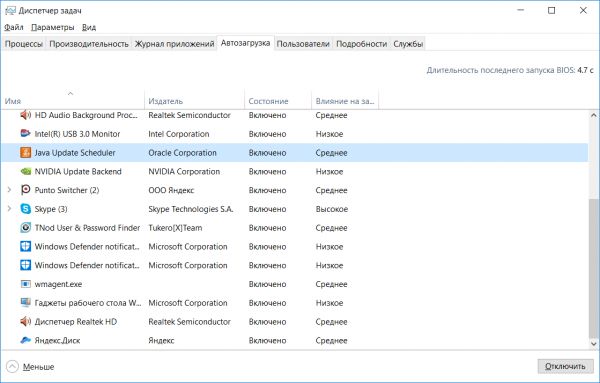
Task: Click the Intel USB 3.0 Monitor icon
Action: [x=25, y=134]
